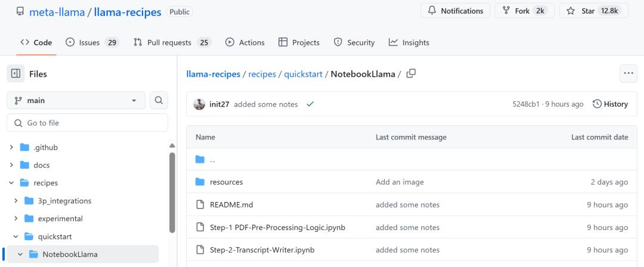This screenshot has width=644, height=267.
Task: Open commit 5248cb1
Action: click(526, 104)
